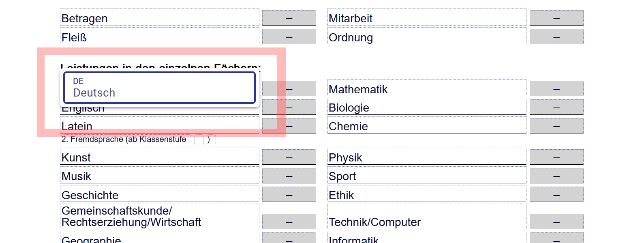Click the Latein subject text field
Viewport: 644px width, 243px height.
click(x=159, y=126)
